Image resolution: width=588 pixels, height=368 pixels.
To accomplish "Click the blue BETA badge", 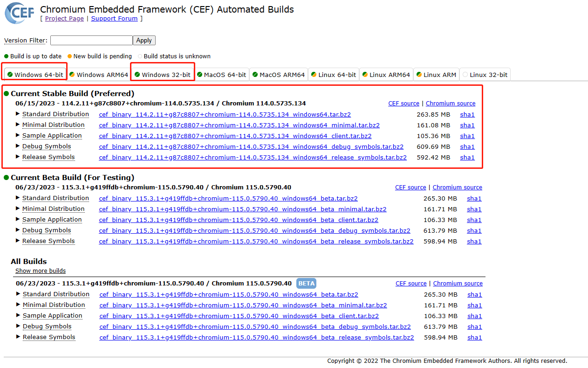I will coord(306,284).
